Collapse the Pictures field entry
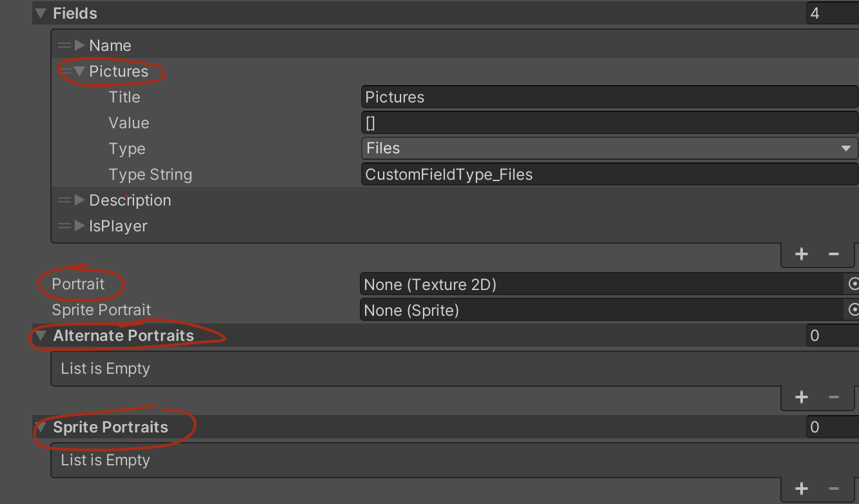The height and width of the screenshot is (504, 859). pyautogui.click(x=80, y=72)
